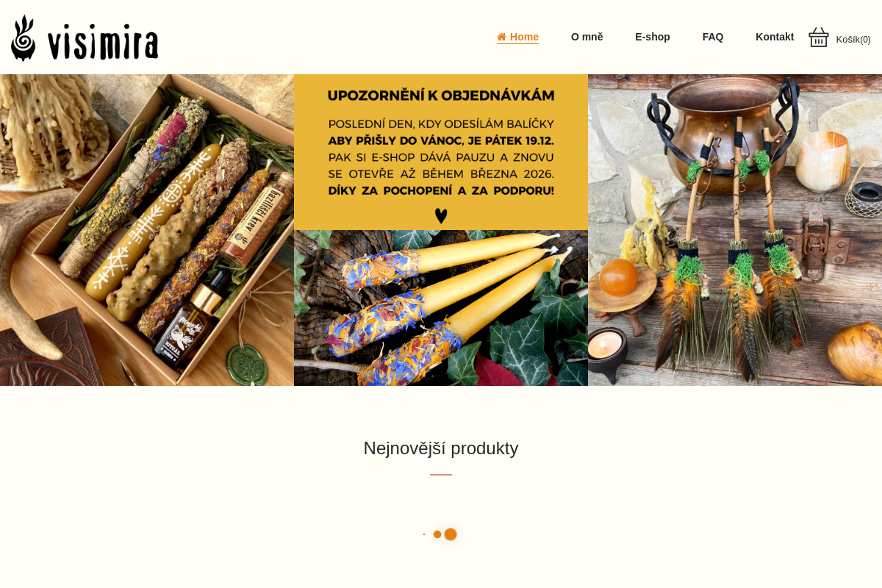Open the herbal candle gift box banner
Viewport: 882px width, 588px height.
pyautogui.click(x=147, y=230)
